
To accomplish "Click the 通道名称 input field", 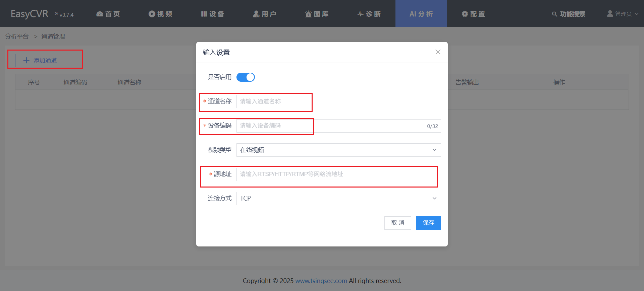I will pyautogui.click(x=338, y=101).
